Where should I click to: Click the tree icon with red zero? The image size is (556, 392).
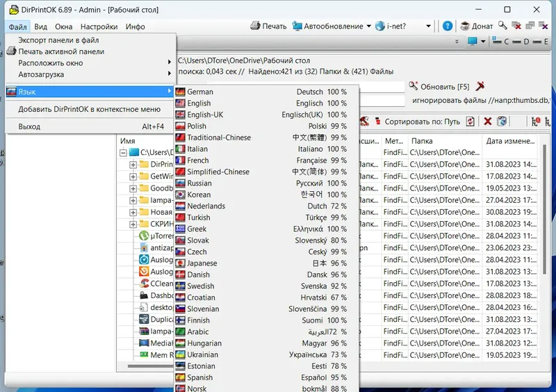pos(535,122)
